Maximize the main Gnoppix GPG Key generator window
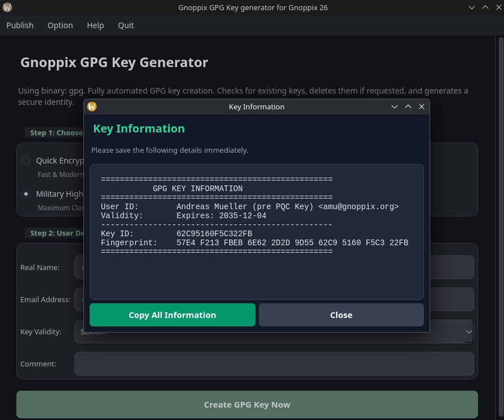 (x=485, y=7)
